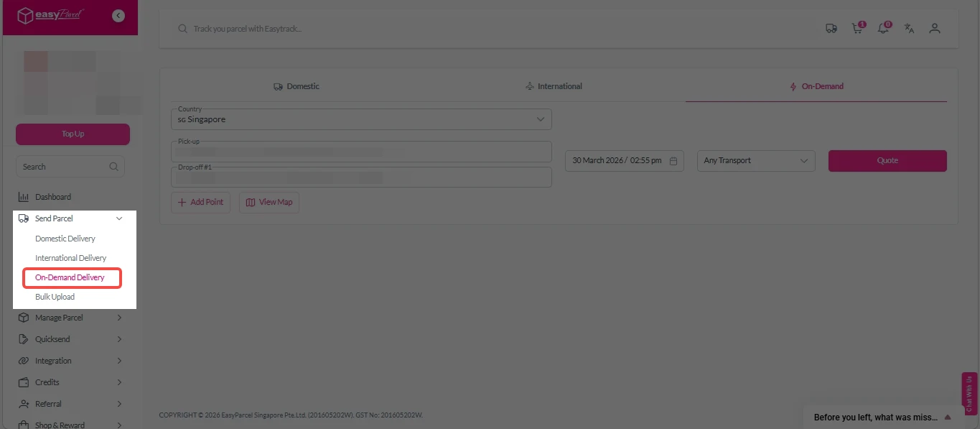Screen dimensions: 980x429
Task: Switch to the Domestic tab
Action: pos(297,86)
